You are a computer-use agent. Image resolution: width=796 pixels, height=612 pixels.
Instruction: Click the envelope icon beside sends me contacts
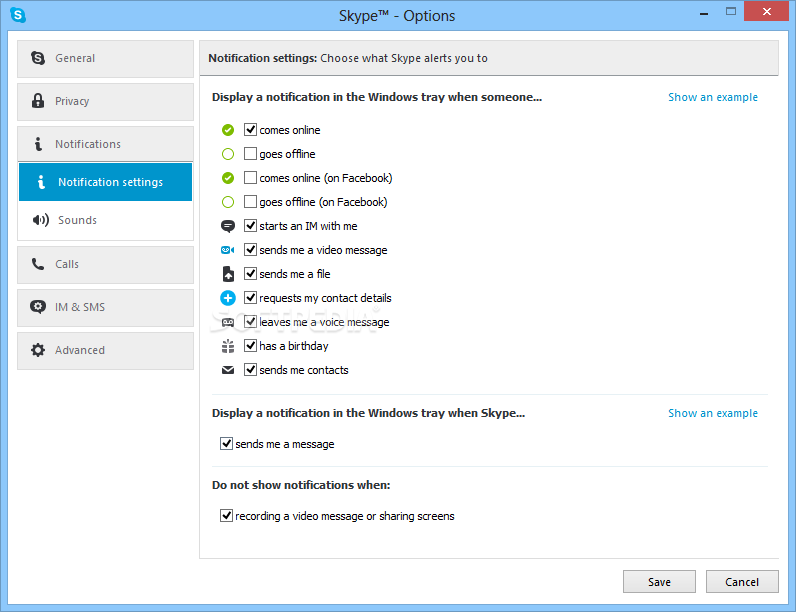tap(228, 370)
